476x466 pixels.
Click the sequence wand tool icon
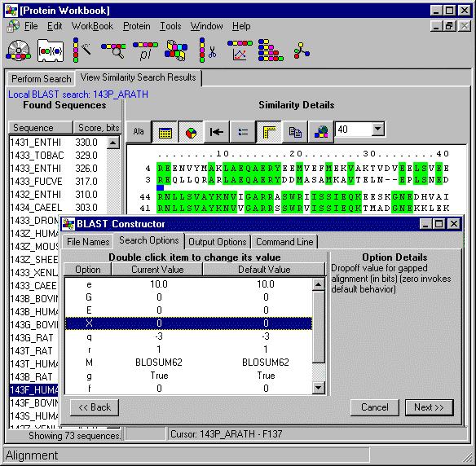pyautogui.click(x=82, y=50)
